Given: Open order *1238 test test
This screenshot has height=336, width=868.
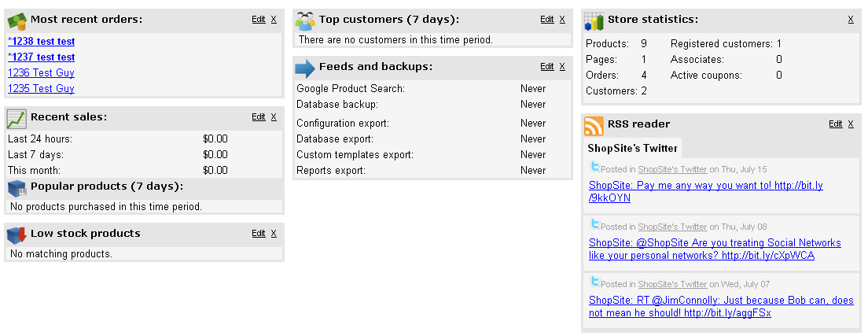Looking at the screenshot, I should point(42,42).
